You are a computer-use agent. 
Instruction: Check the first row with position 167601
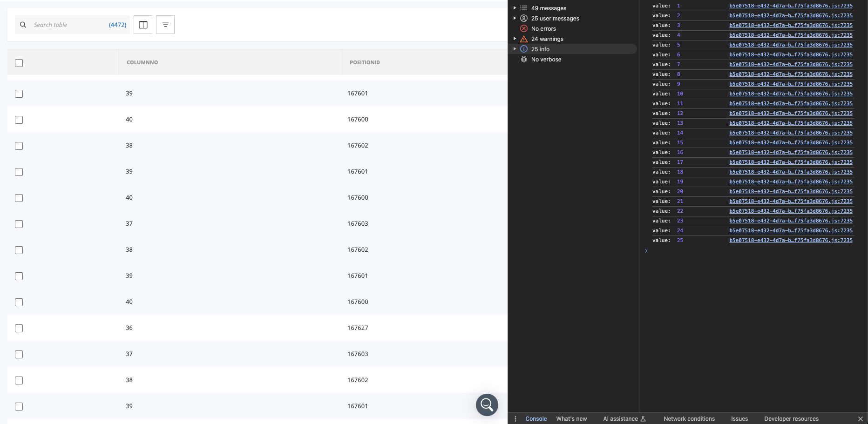tap(19, 94)
